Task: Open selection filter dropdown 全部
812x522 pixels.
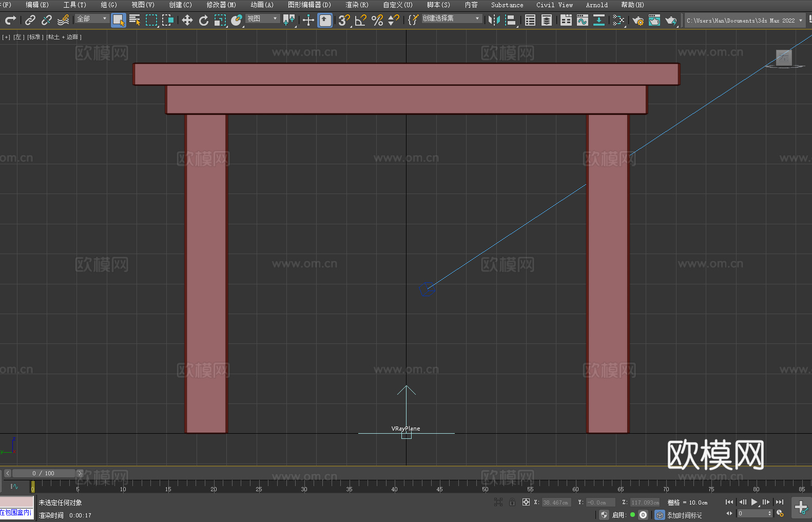Action: pos(92,18)
